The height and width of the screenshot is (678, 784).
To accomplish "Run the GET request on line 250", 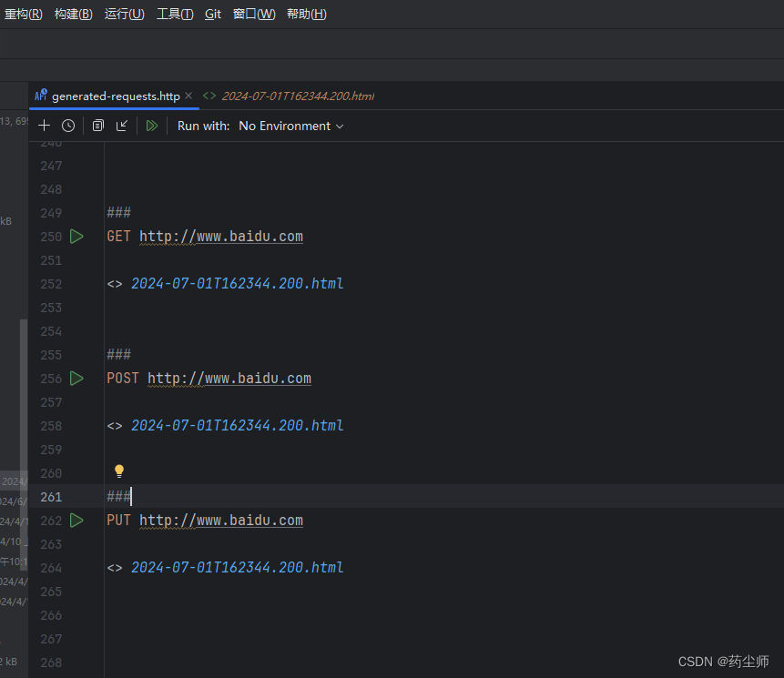I will [76, 237].
